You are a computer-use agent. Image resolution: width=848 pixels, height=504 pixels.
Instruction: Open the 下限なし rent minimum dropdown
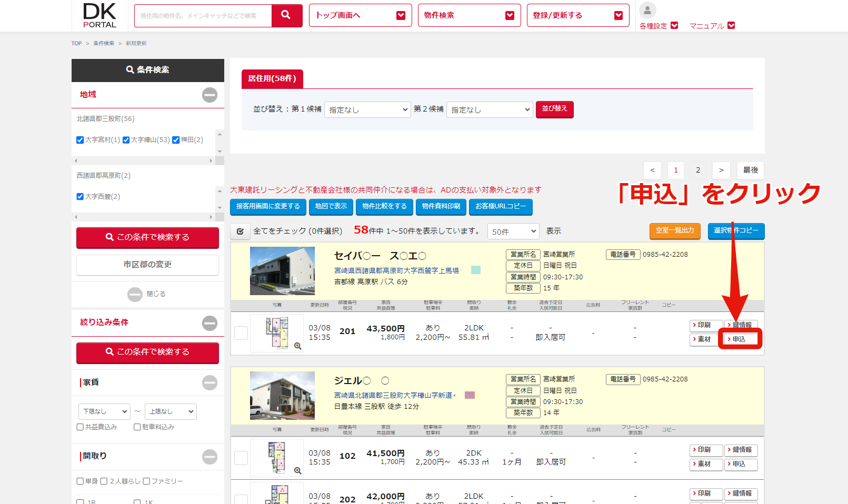tap(104, 411)
